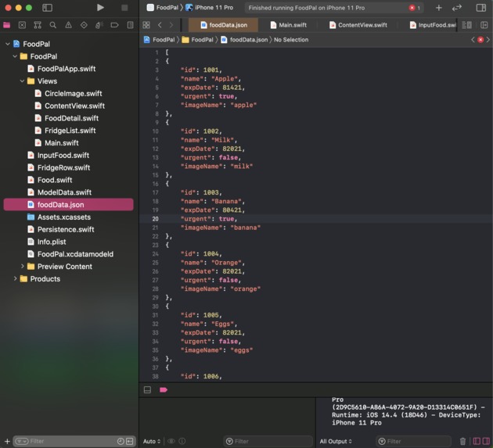Click the foodData.json breadcrumb
Image resolution: width=493 pixels, height=448 pixels.
tap(244, 40)
